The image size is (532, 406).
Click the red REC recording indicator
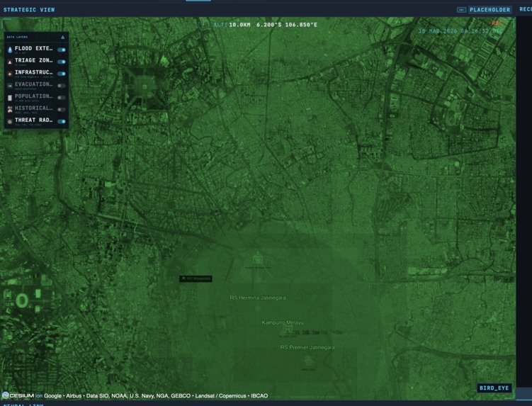(497, 23)
